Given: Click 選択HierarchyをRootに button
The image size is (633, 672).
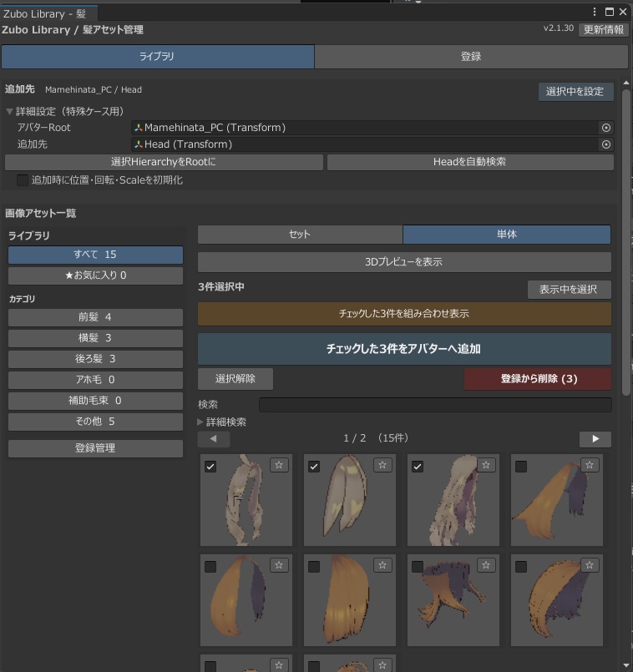Looking at the screenshot, I should point(164,162).
